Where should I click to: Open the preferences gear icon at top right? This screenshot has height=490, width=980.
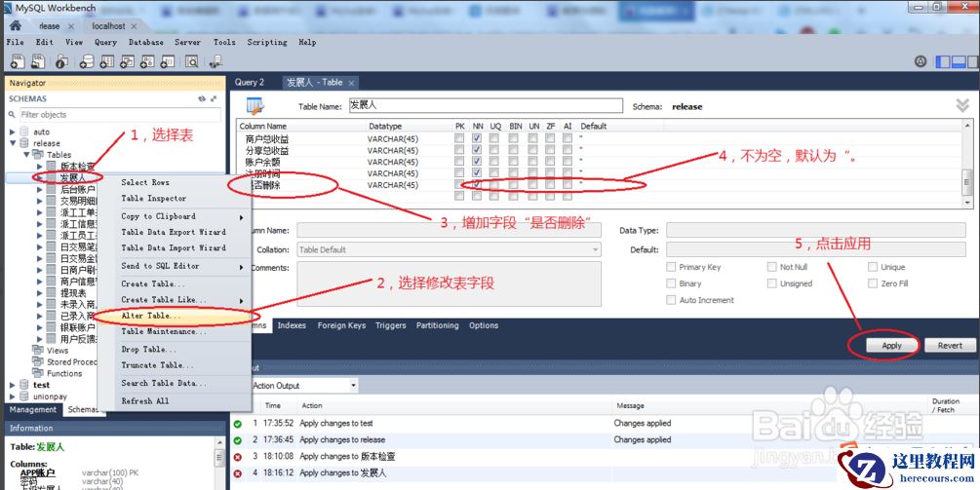point(920,61)
